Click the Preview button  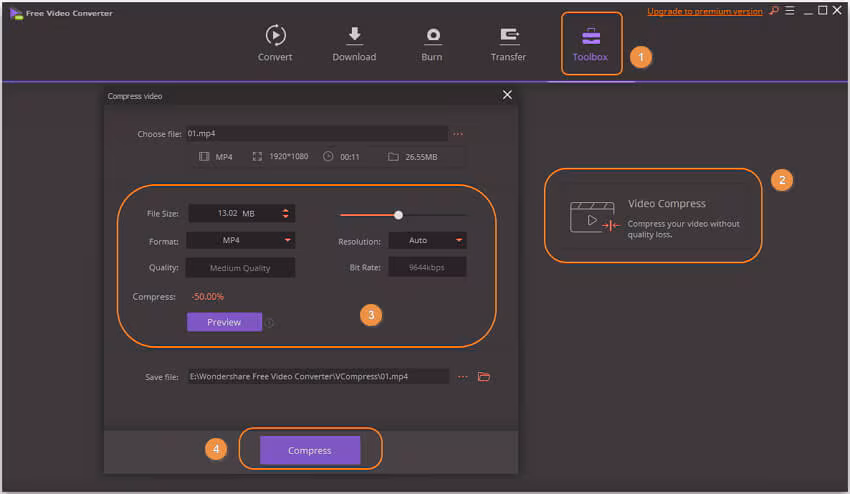(224, 322)
